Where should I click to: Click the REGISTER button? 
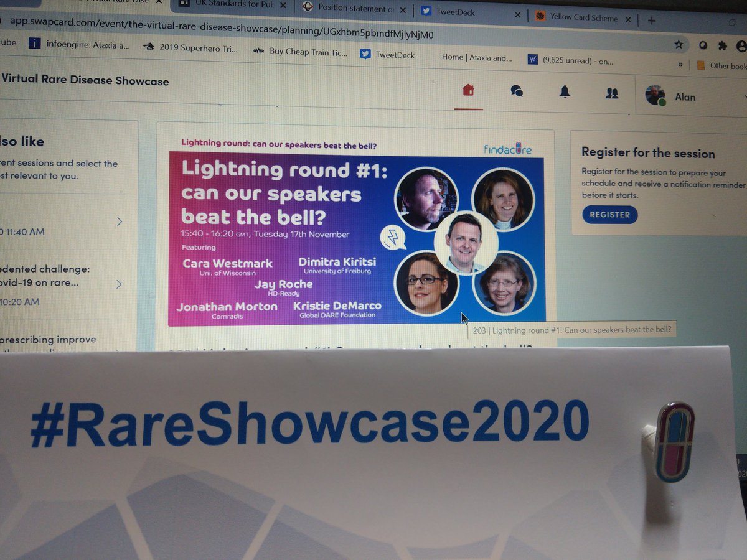[609, 215]
